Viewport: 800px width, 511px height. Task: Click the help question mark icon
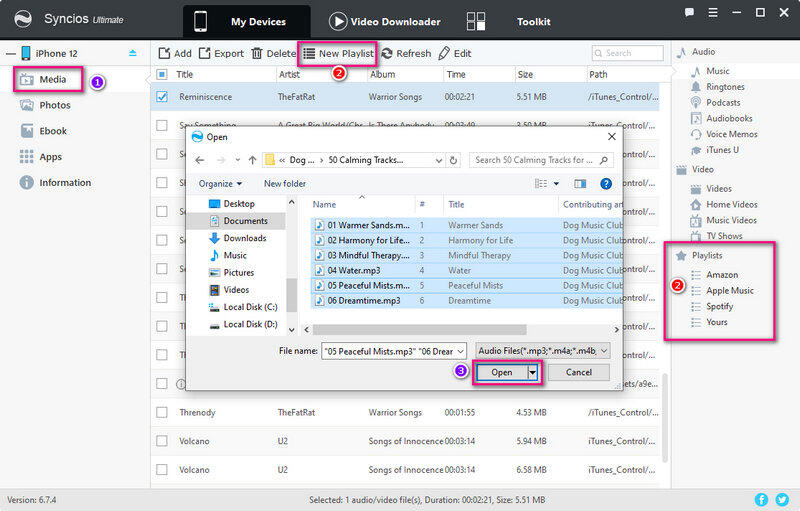click(x=605, y=184)
